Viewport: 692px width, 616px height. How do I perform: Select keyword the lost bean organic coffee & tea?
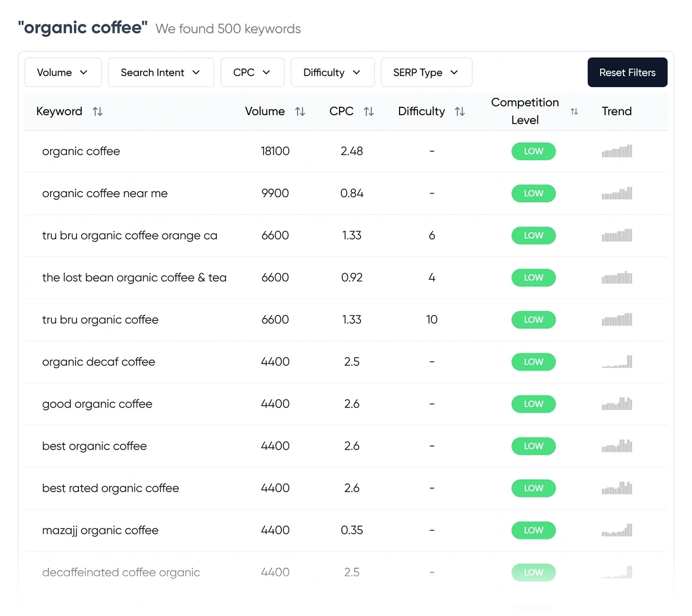[x=134, y=277]
